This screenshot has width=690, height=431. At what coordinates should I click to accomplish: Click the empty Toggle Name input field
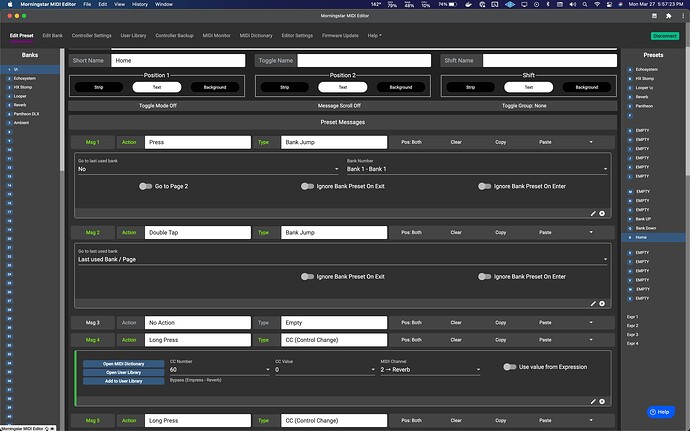pyautogui.click(x=364, y=61)
